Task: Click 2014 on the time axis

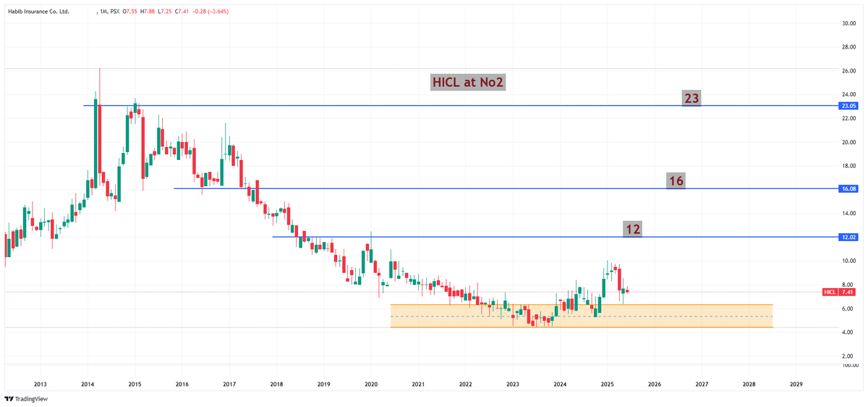Action: (88, 384)
